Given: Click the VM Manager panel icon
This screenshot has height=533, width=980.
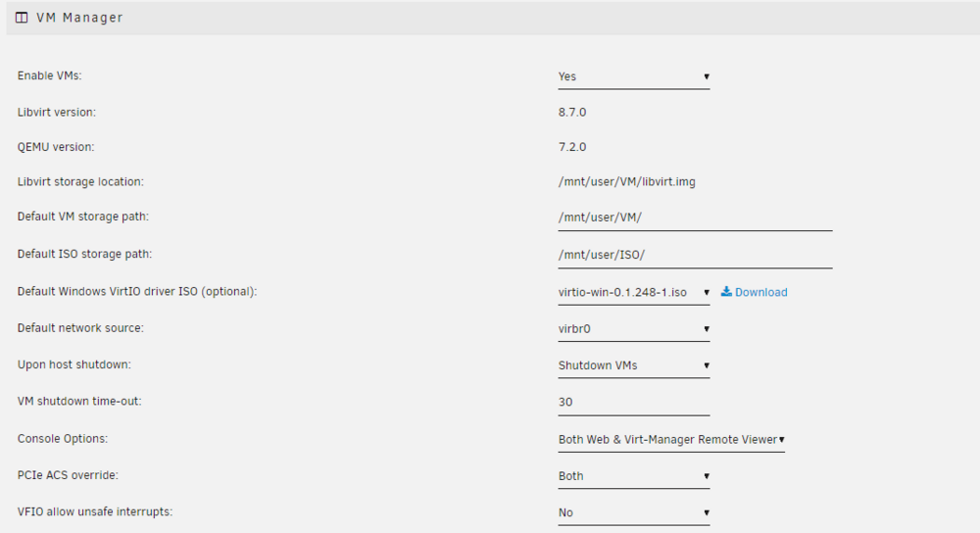Looking at the screenshot, I should tap(22, 18).
